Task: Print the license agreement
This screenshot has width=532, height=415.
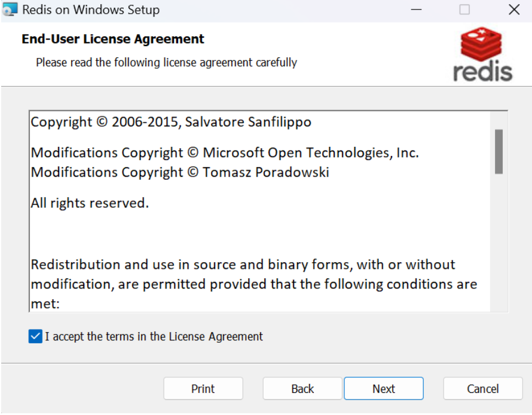Action: pyautogui.click(x=203, y=389)
